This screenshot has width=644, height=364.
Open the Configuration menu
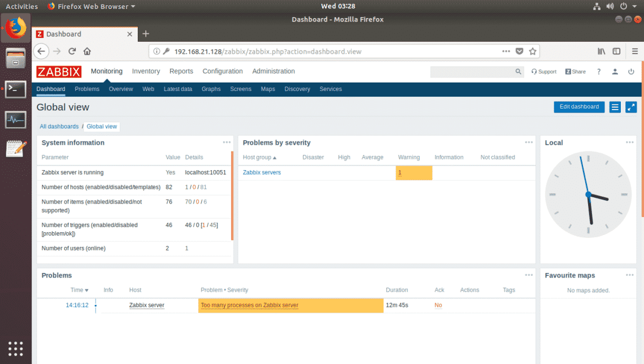click(223, 71)
